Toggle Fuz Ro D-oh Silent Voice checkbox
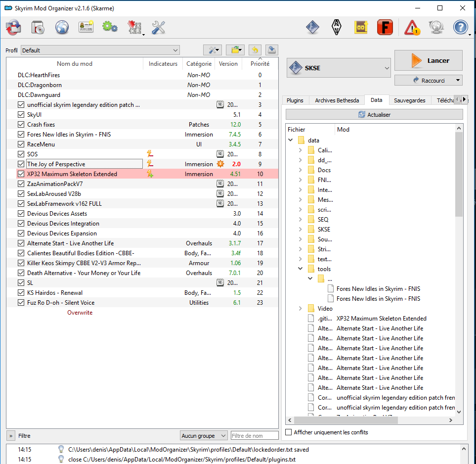476x464 pixels. (x=21, y=302)
